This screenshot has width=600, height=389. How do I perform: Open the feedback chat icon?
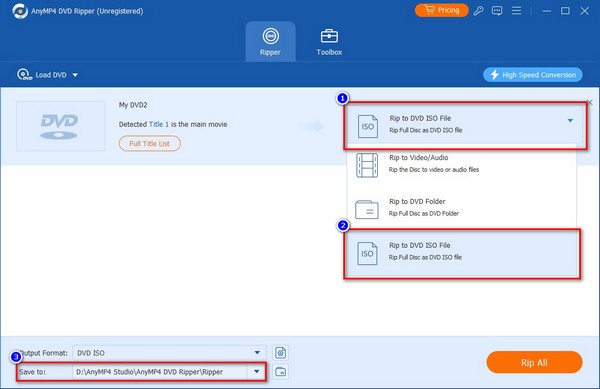click(497, 11)
